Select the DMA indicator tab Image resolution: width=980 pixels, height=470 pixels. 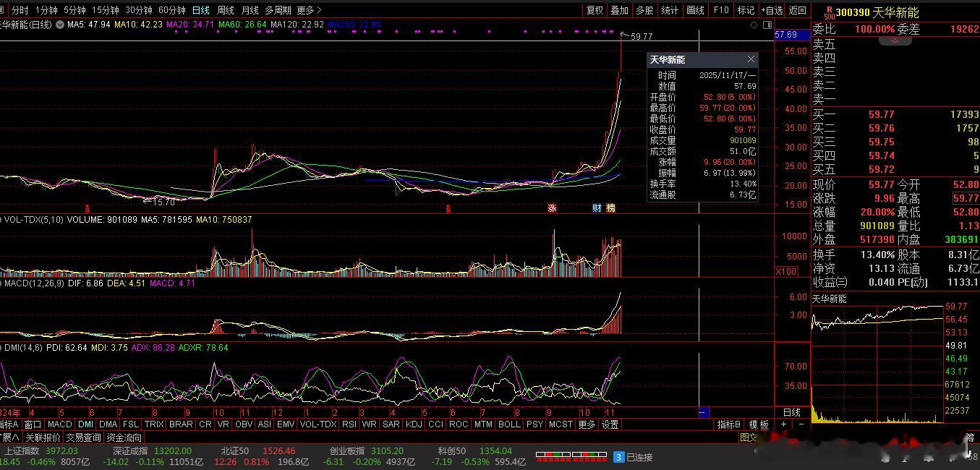coord(108,424)
